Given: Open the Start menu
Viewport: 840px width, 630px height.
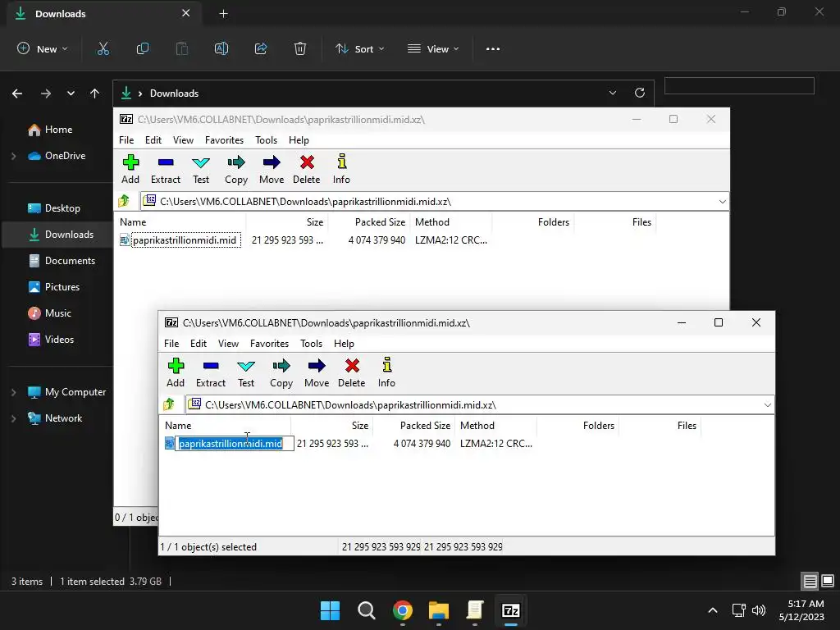Looking at the screenshot, I should tap(330, 610).
